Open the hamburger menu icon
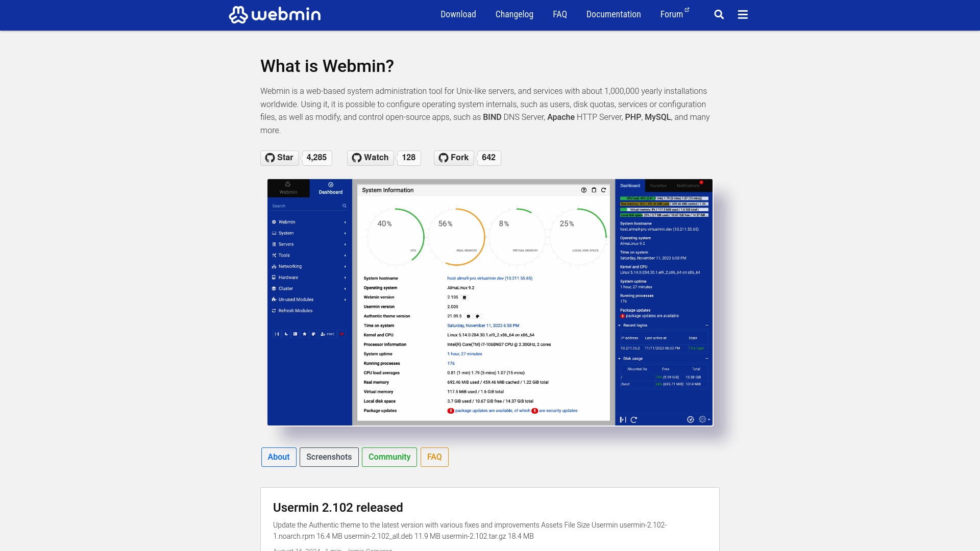 point(743,15)
